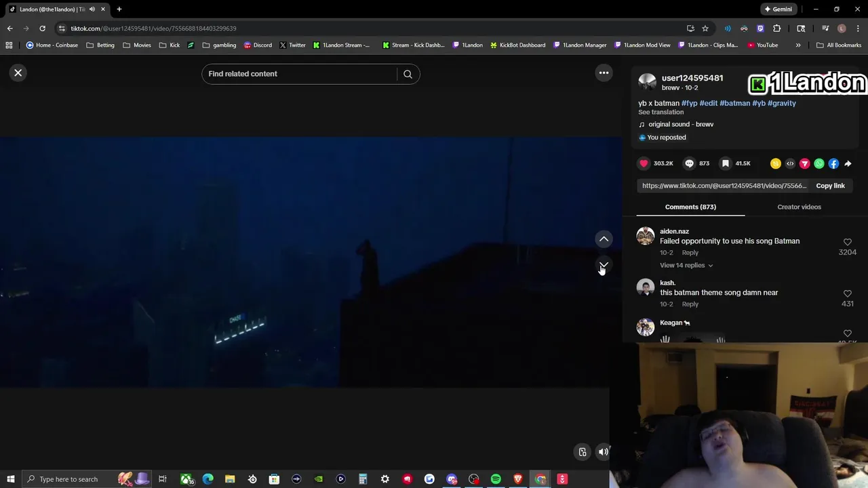Share video to WhatsApp
Viewport: 868px width, 488px height.
[x=819, y=163]
